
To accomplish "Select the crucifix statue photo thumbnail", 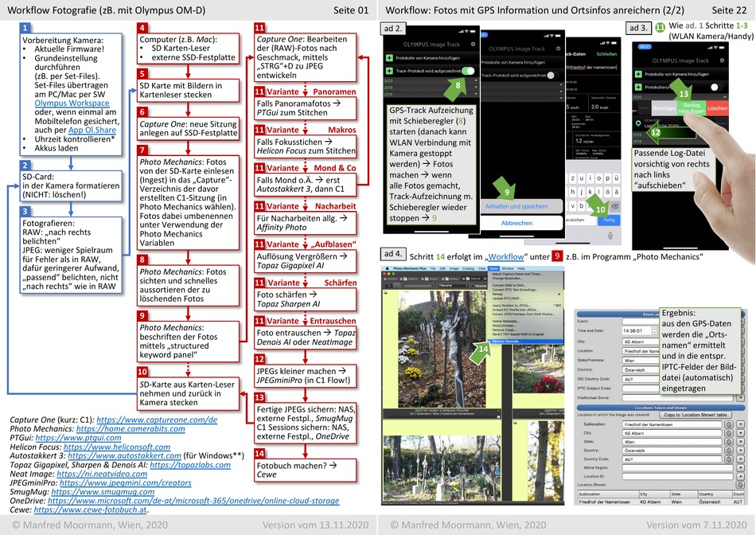I will (x=442, y=350).
